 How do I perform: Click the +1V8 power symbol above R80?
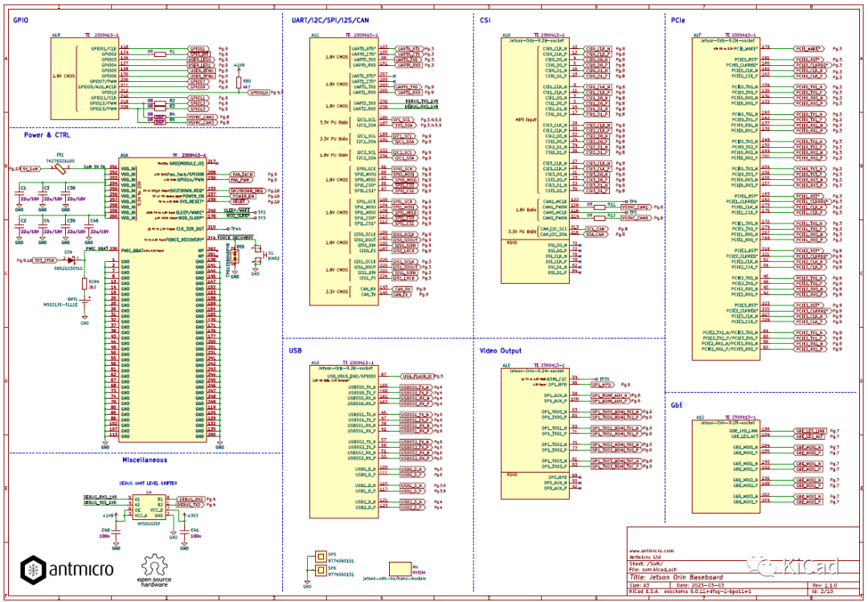(x=239, y=67)
